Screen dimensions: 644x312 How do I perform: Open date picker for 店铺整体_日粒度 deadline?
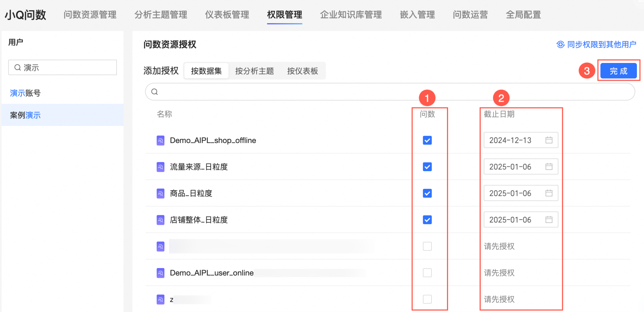coord(510,220)
